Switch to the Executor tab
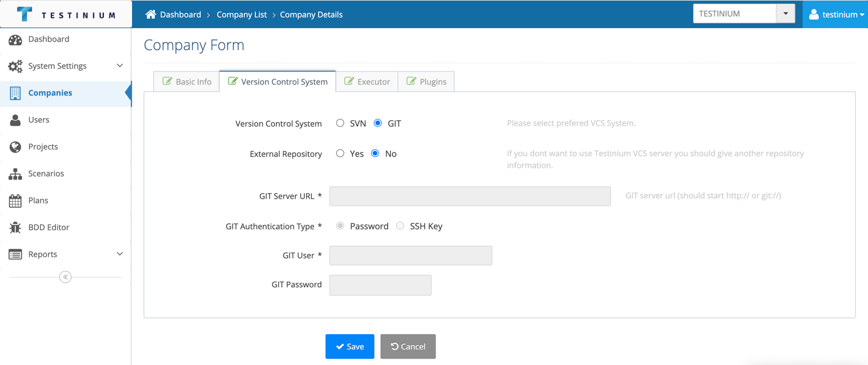 [367, 82]
